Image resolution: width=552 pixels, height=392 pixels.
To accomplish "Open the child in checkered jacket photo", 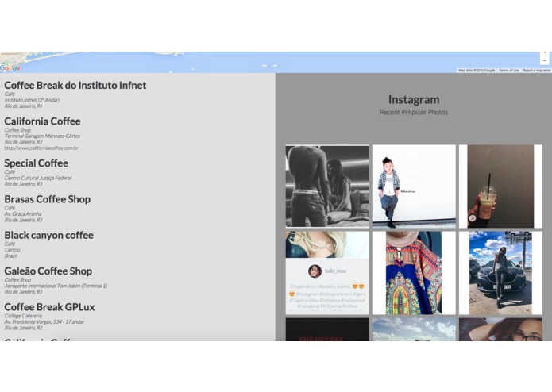I will click(x=414, y=186).
